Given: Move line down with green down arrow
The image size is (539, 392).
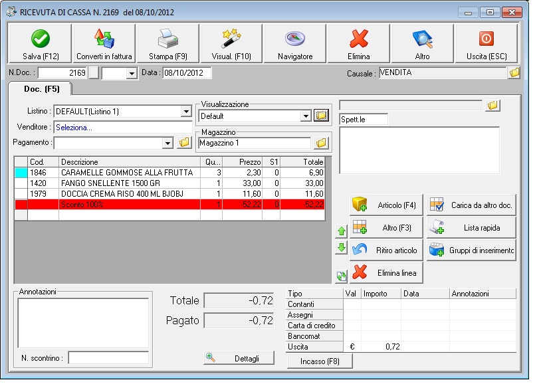Looking at the screenshot, I should point(342,247).
